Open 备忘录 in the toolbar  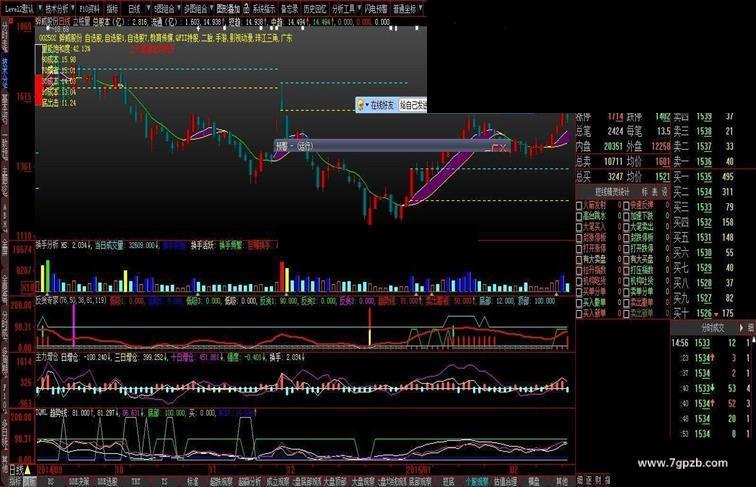(x=290, y=9)
